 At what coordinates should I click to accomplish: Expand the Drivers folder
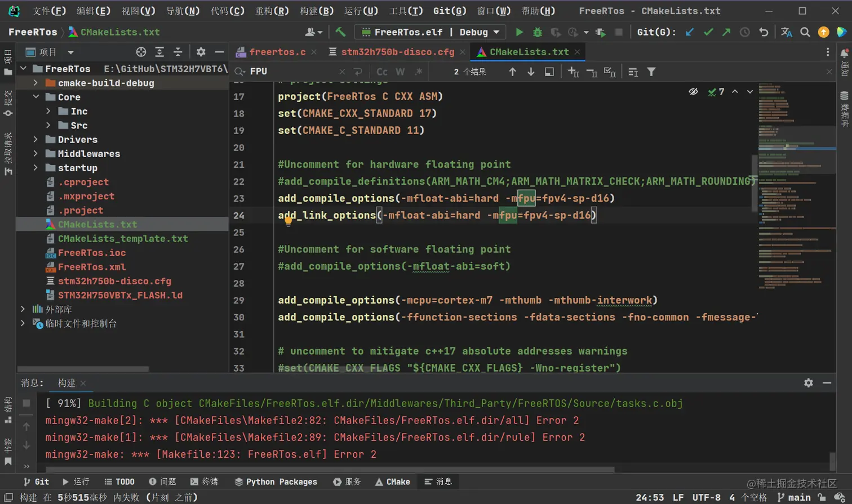35,139
